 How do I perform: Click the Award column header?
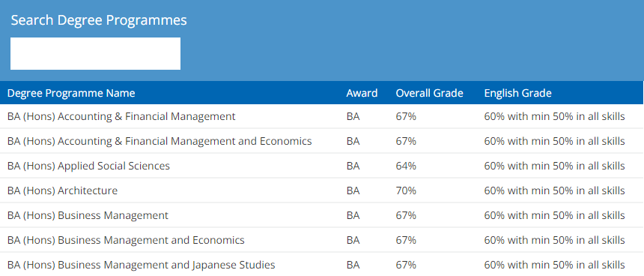pyautogui.click(x=362, y=93)
